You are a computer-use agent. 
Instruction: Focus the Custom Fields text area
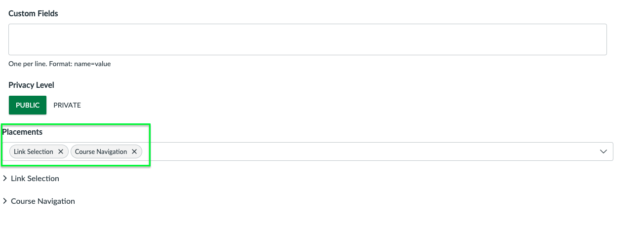[x=308, y=39]
